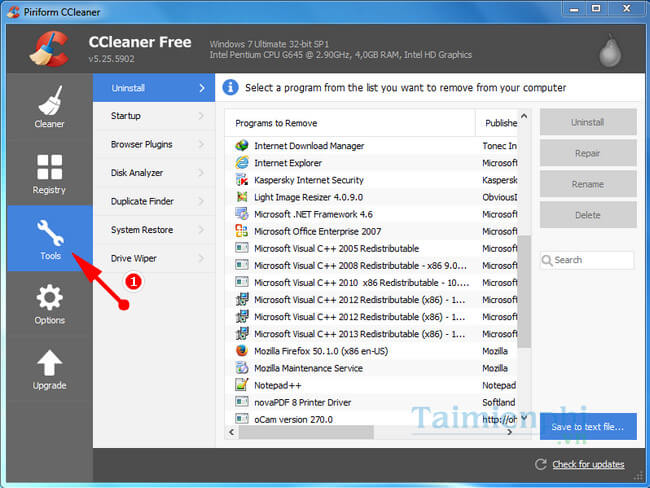
Task: Click the scroll left arrow
Action: click(x=231, y=432)
